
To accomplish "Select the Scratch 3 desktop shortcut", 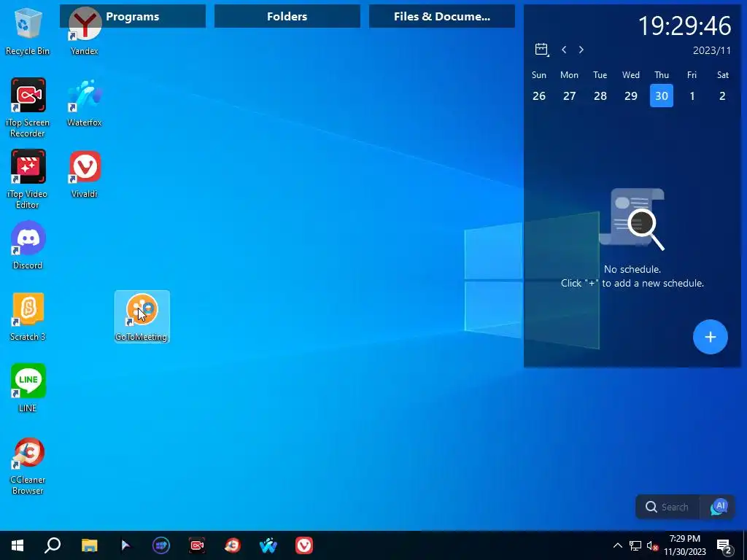I will [x=27, y=317].
